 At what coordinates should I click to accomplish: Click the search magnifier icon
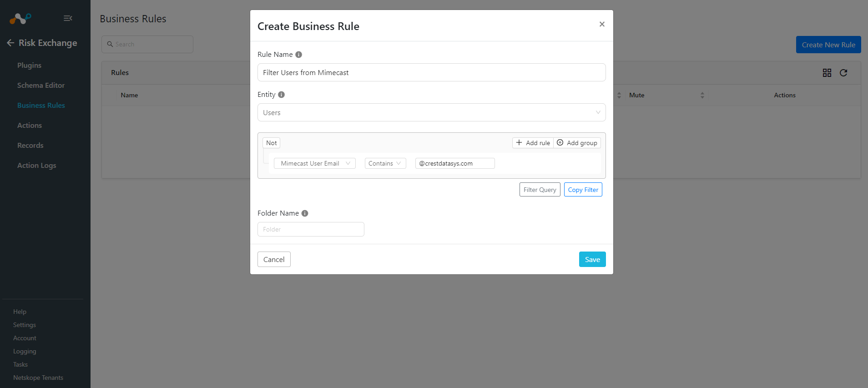pyautogui.click(x=110, y=44)
